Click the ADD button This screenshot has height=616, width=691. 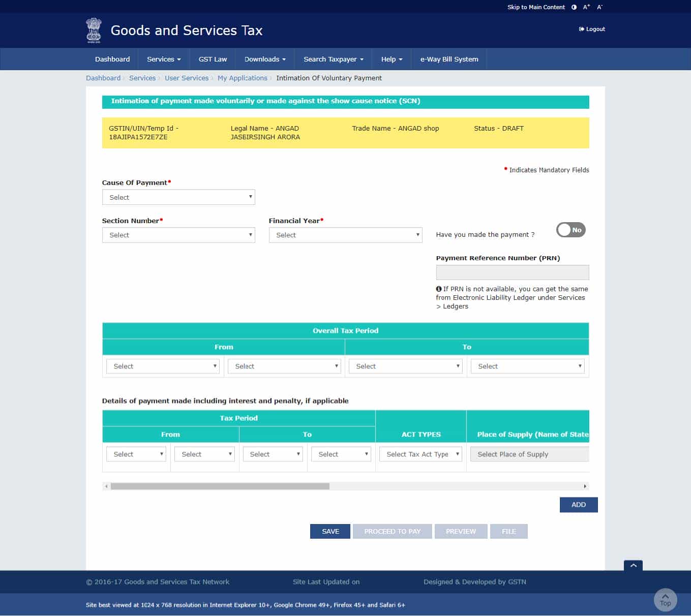pos(579,505)
